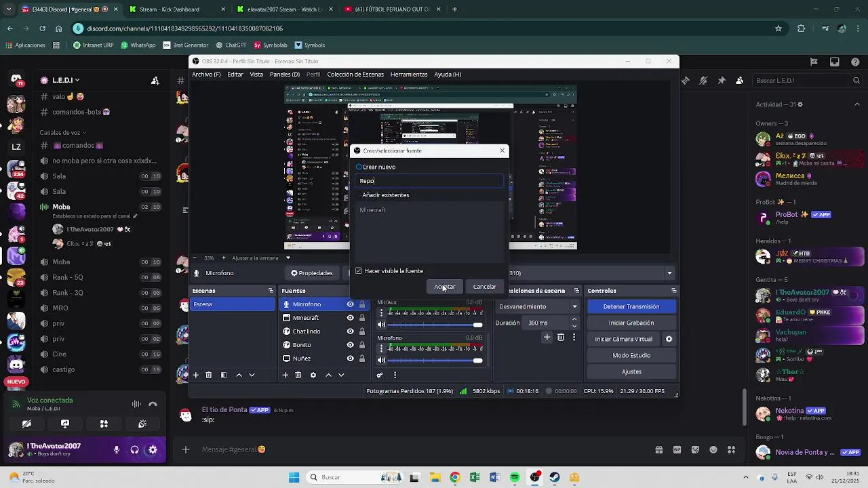Click Aceptar in source dialog
This screenshot has height=488, width=868.
click(x=445, y=287)
